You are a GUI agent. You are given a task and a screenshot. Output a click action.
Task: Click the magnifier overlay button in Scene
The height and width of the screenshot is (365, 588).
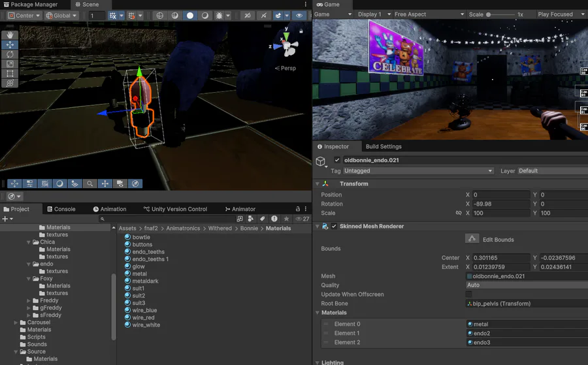90,183
